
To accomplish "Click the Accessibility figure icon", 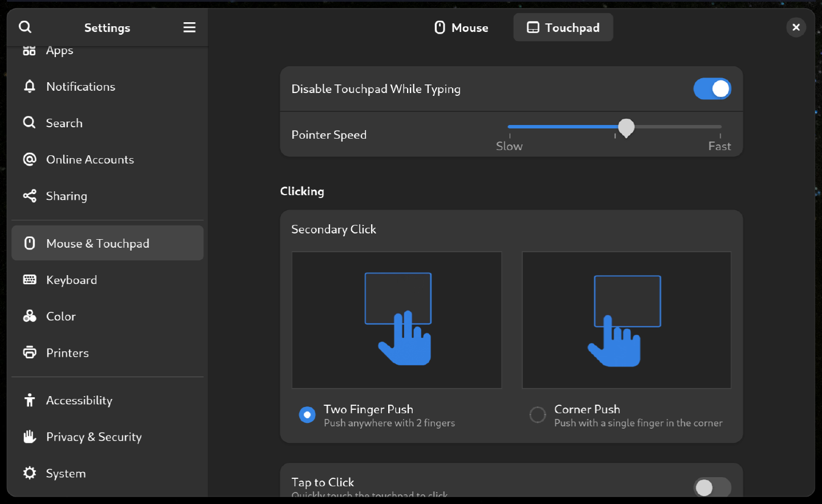I will pyautogui.click(x=30, y=400).
